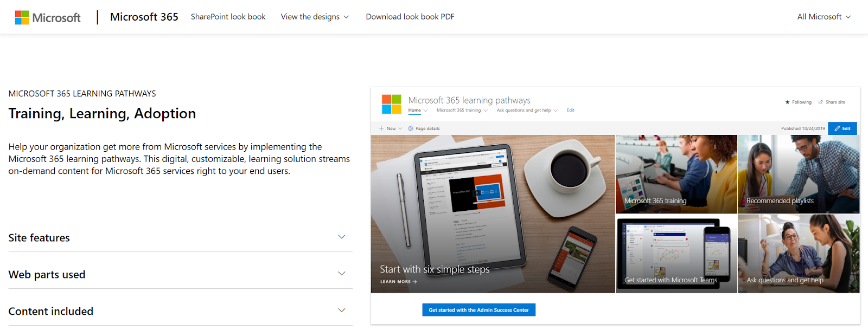Screen dimensions: 868x330
Task: Click Microsoft 365 learning pathways site title
Action: [469, 100]
